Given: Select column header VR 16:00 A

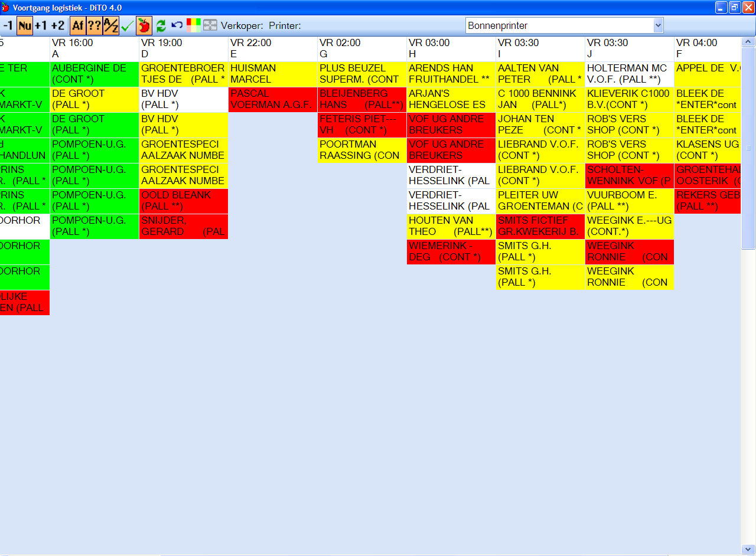Looking at the screenshot, I should tap(94, 48).
